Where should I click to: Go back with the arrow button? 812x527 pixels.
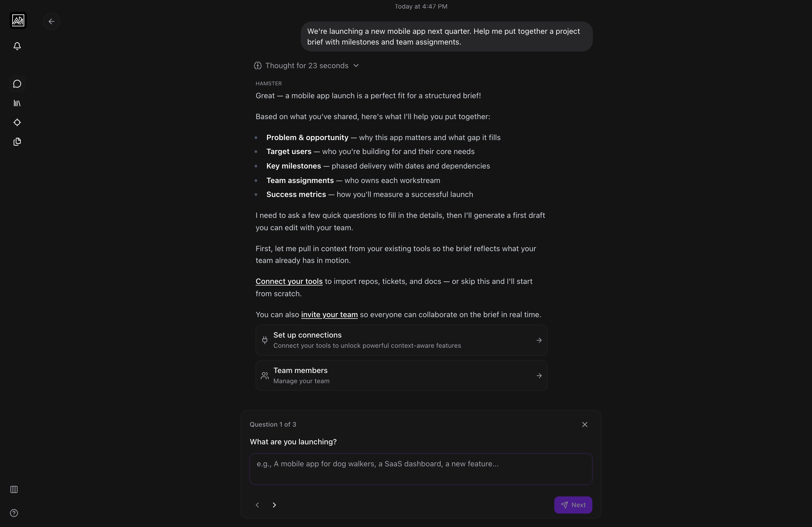[52, 21]
